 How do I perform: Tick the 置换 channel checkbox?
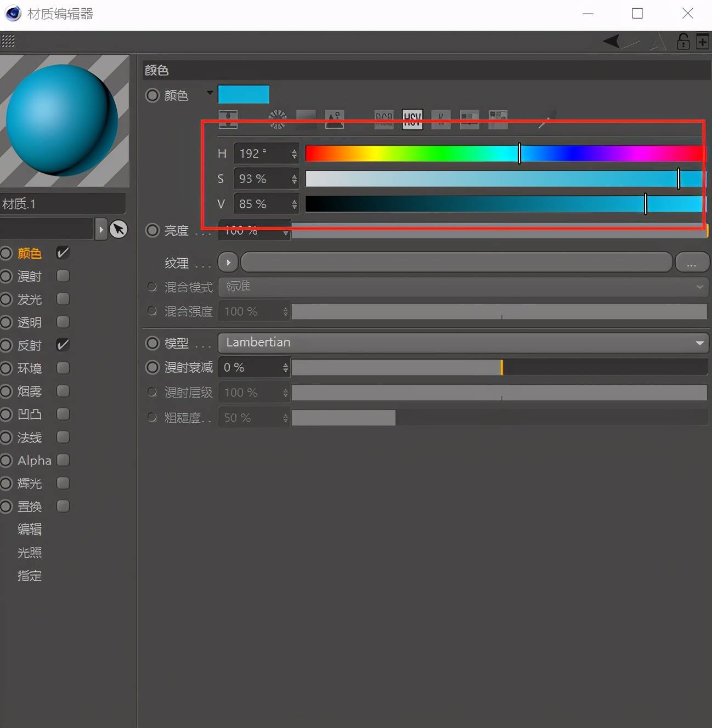[x=63, y=506]
